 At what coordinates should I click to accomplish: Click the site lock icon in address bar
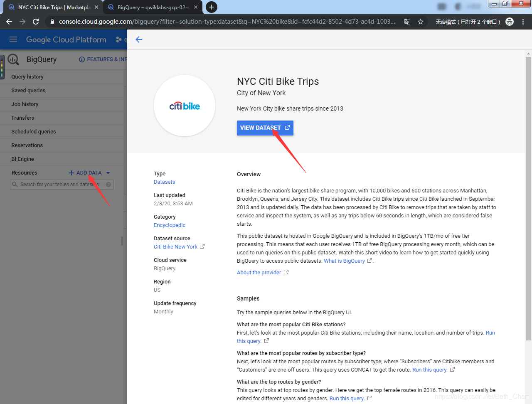coord(52,22)
